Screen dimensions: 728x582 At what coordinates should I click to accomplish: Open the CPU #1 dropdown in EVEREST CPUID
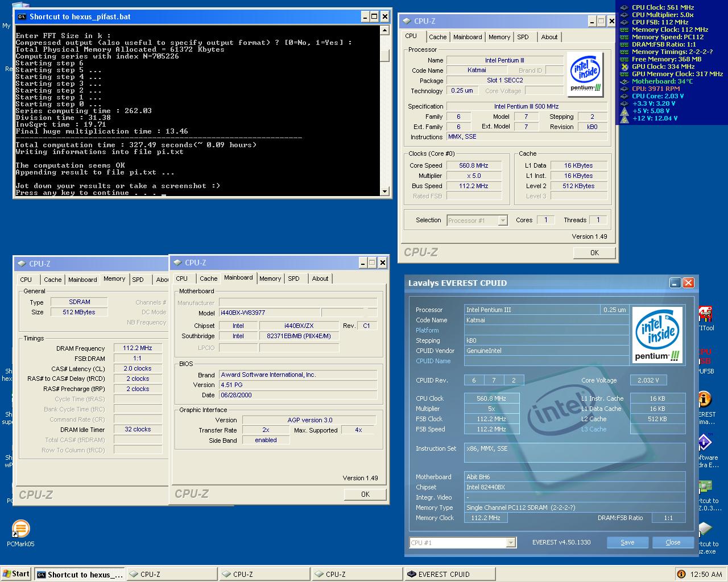pos(511,543)
